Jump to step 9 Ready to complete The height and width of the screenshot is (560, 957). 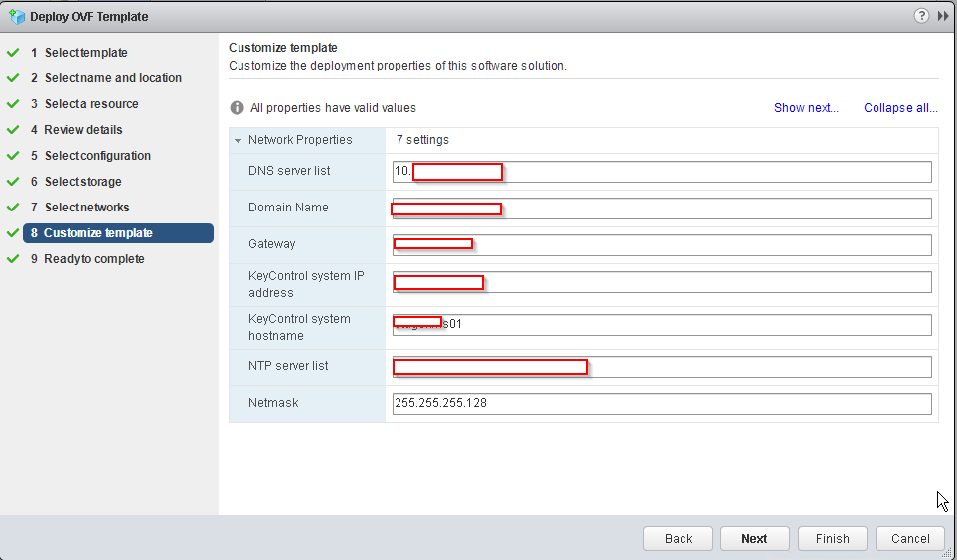93,259
